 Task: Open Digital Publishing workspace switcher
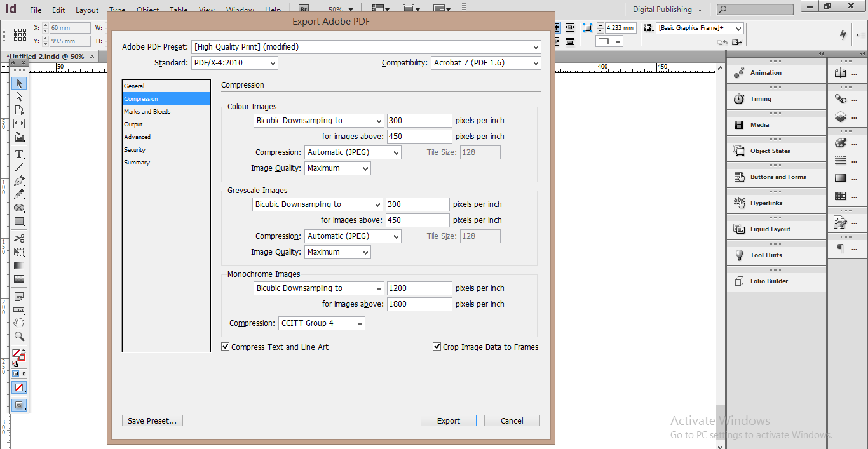coord(668,10)
